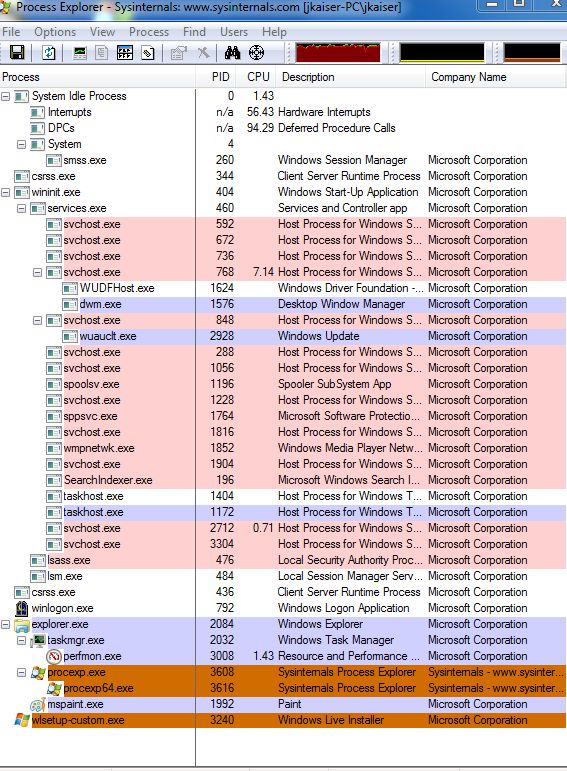Select the wuauclt.exe Windows Update row

pos(283,336)
